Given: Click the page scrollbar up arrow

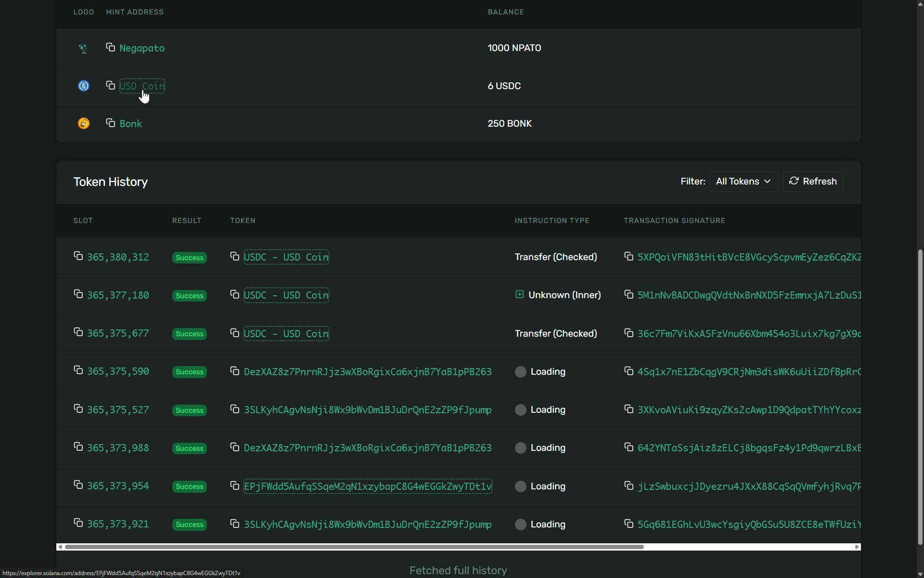Looking at the screenshot, I should tap(920, 4).
